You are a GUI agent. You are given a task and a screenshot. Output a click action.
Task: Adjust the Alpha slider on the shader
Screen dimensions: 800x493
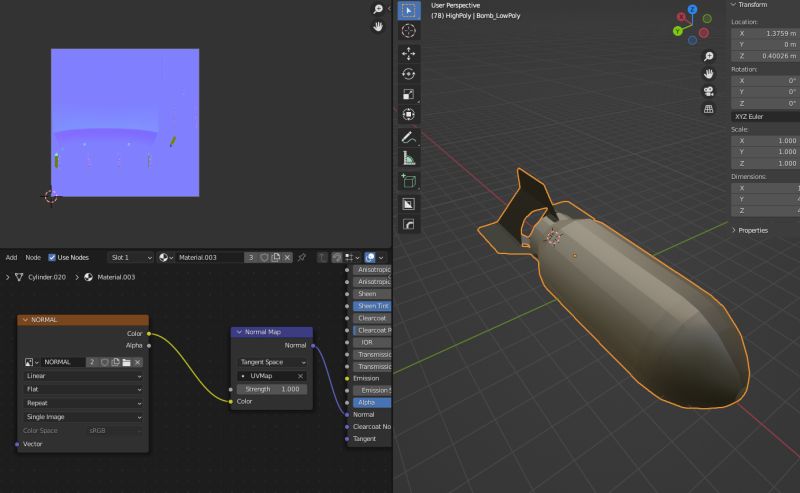coord(372,403)
